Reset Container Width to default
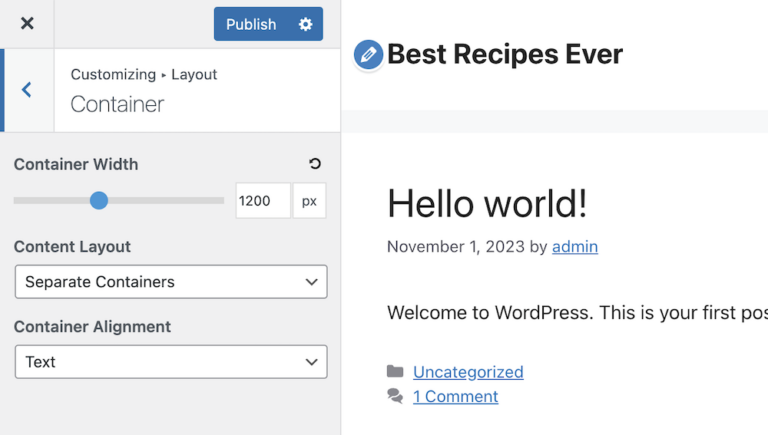This screenshot has height=435, width=768. pos(315,164)
